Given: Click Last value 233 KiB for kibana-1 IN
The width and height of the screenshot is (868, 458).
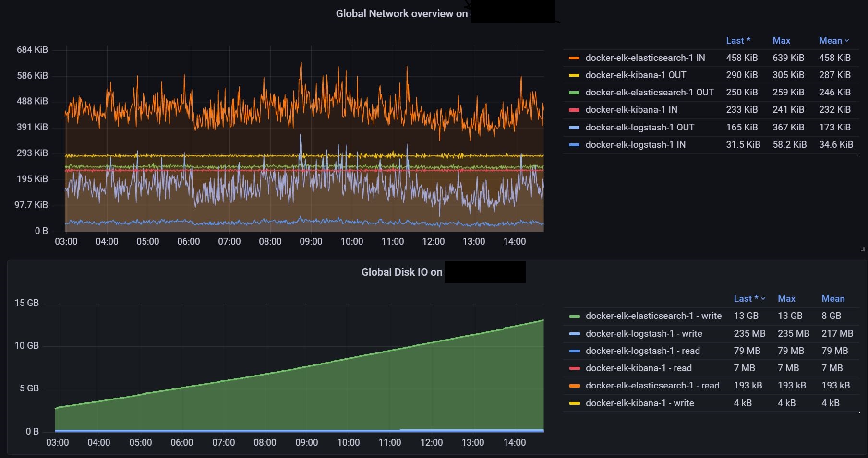Looking at the screenshot, I should point(742,110).
